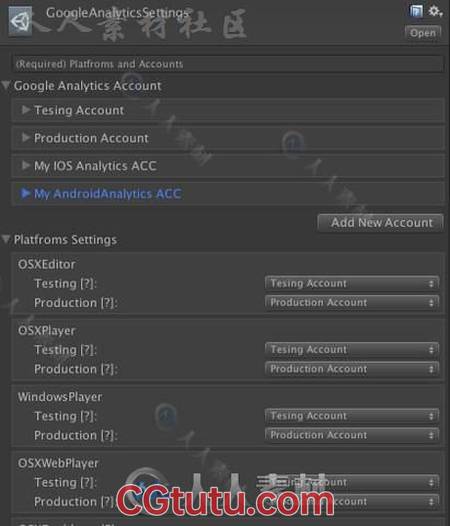Add New Account
450x526 pixels.
click(x=381, y=223)
